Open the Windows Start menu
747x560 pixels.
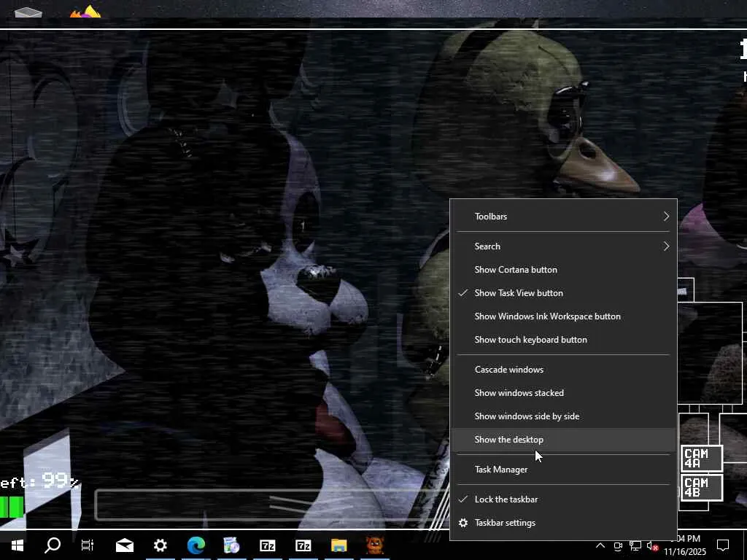pos(18,545)
